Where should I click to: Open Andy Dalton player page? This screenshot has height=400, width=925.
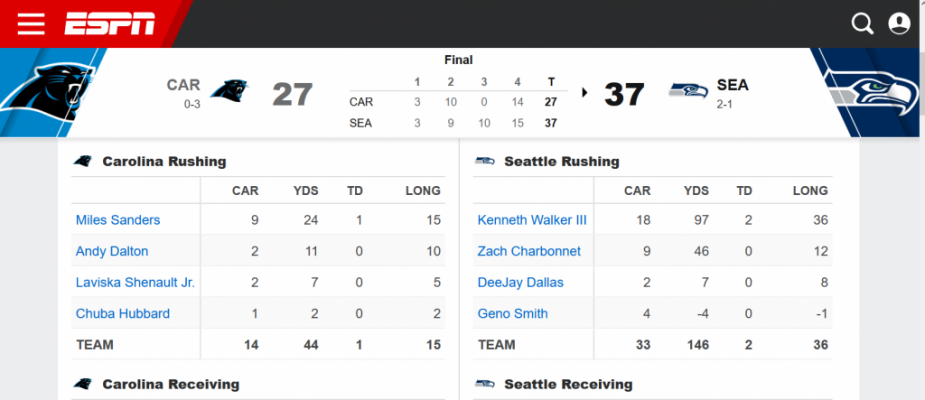pyautogui.click(x=112, y=251)
